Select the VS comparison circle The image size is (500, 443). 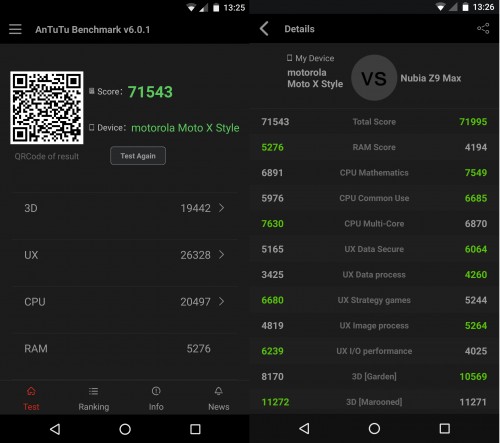374,78
